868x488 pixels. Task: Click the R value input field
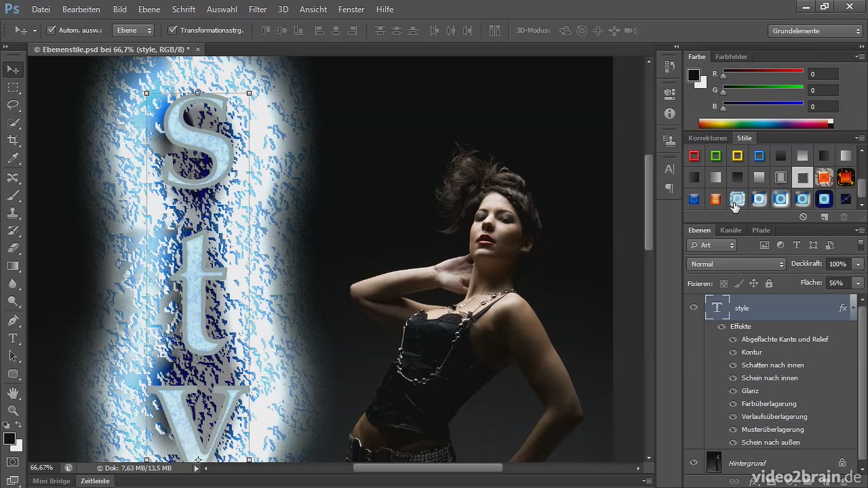click(x=823, y=75)
